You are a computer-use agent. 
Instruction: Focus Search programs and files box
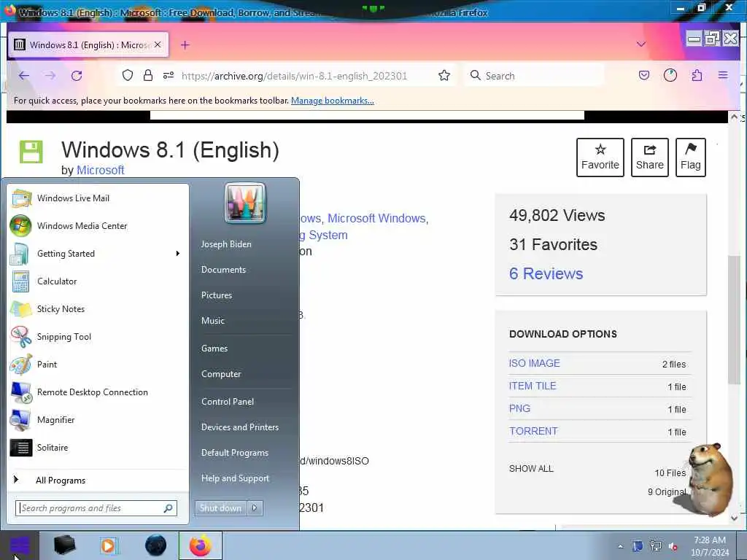pos(96,508)
